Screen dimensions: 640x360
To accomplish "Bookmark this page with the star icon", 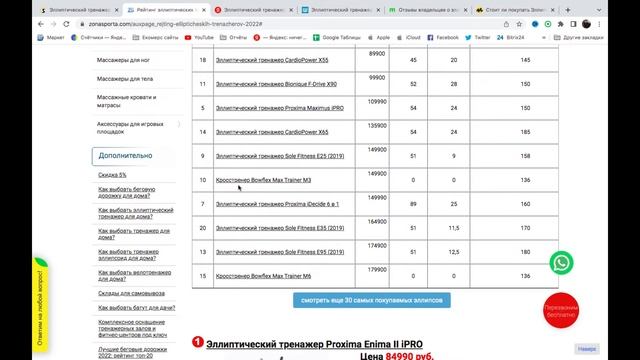I will point(519,24).
